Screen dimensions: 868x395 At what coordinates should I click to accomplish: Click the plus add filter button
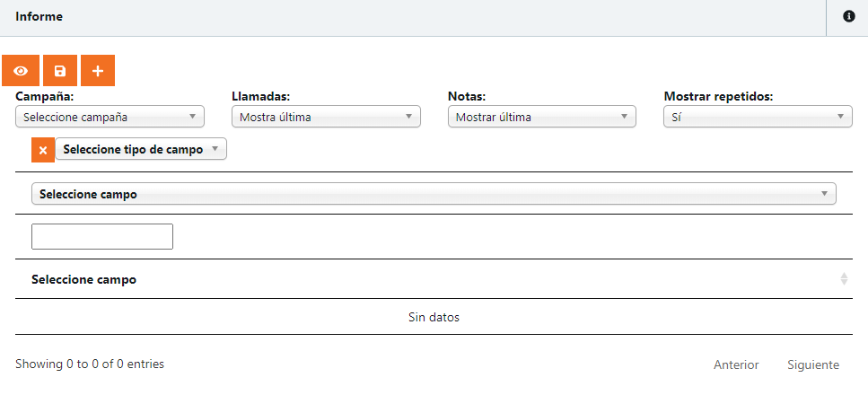point(98,71)
